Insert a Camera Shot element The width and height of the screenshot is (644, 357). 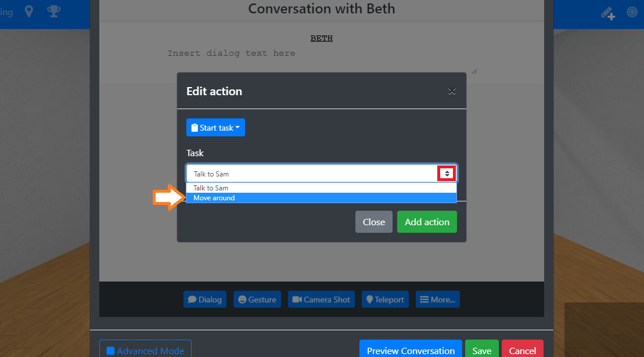(x=321, y=300)
